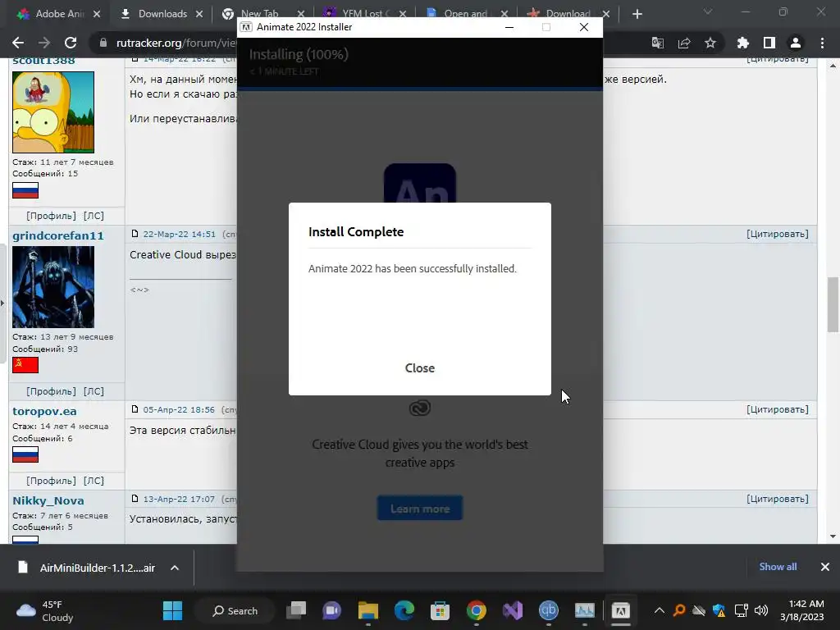Close the downloads bar
The image size is (840, 630).
(825, 567)
